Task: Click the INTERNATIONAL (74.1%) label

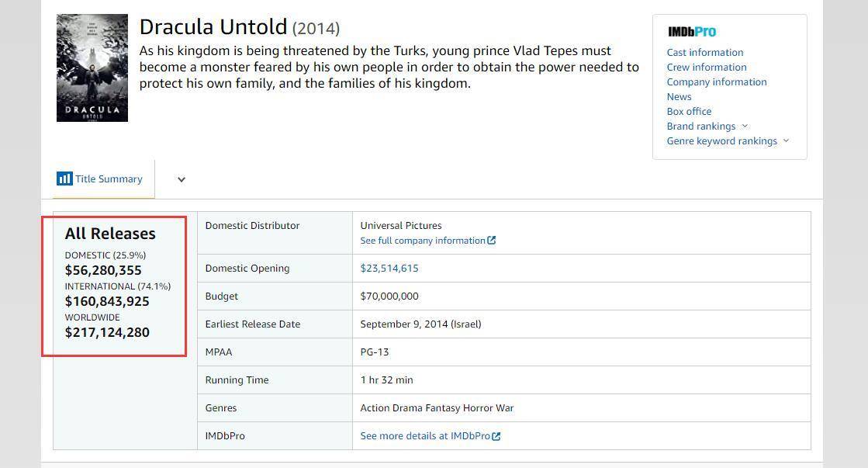Action: click(x=118, y=286)
